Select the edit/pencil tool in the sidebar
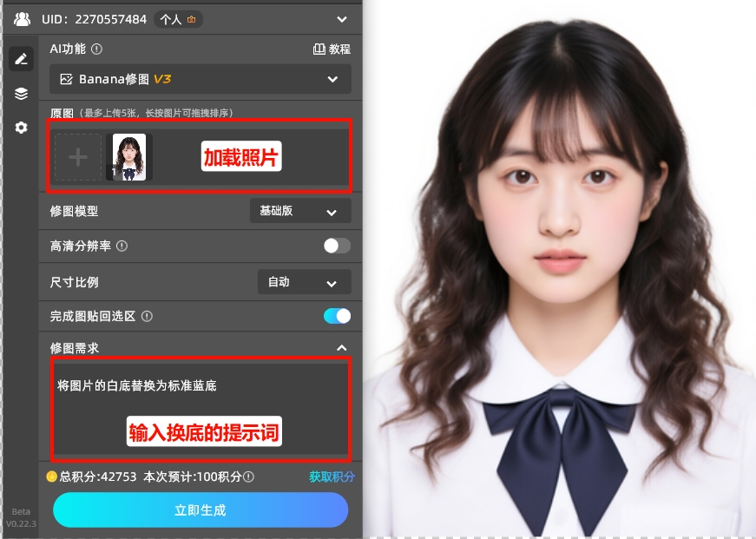 click(x=20, y=59)
